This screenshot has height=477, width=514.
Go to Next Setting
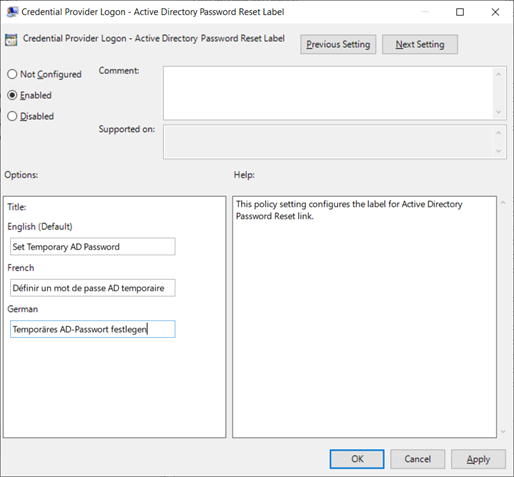point(420,44)
